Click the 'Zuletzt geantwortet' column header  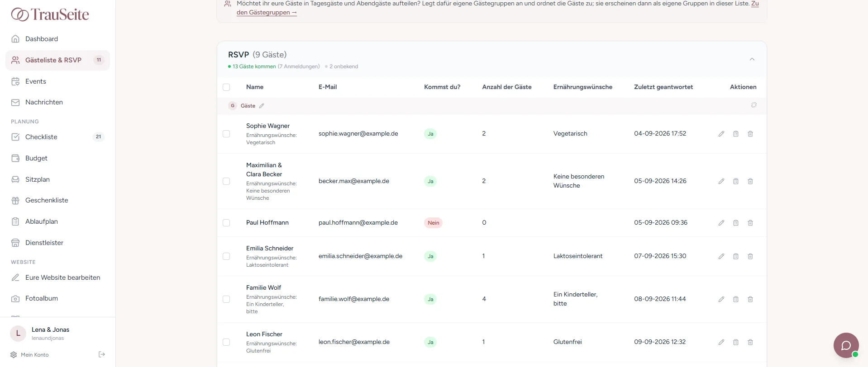pos(663,87)
